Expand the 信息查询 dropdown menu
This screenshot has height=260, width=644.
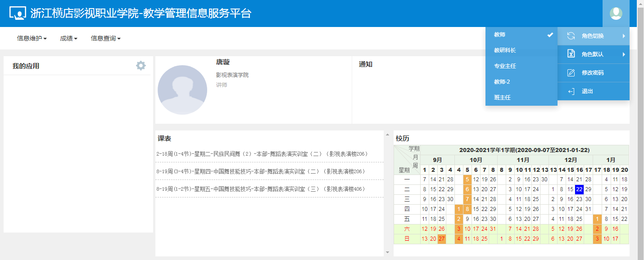click(x=105, y=39)
